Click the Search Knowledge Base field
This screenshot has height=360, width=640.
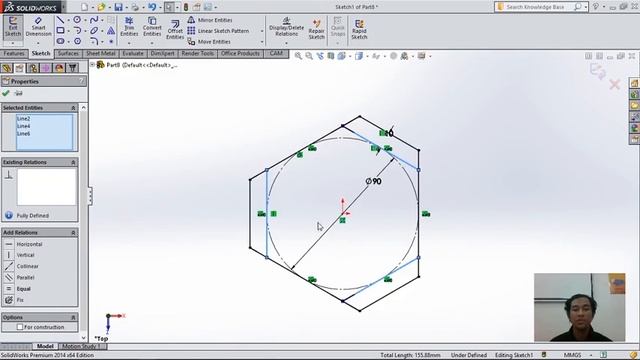coord(536,7)
